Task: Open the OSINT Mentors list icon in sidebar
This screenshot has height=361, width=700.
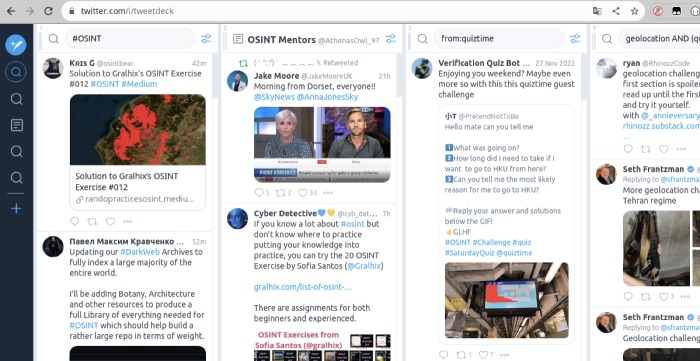Action: [16, 125]
